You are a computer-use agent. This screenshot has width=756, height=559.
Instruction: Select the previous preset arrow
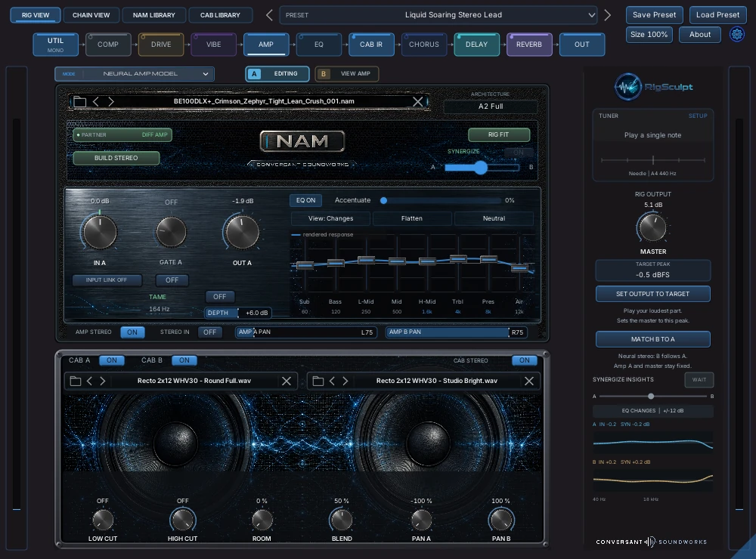click(x=269, y=15)
